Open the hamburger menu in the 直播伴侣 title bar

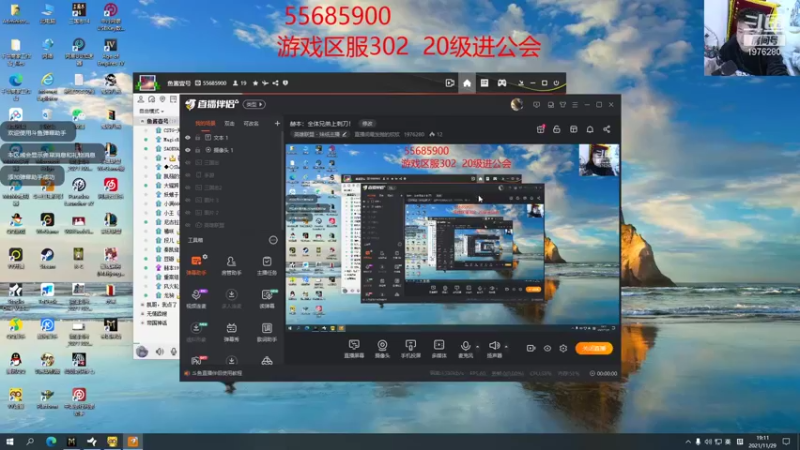[x=575, y=105]
